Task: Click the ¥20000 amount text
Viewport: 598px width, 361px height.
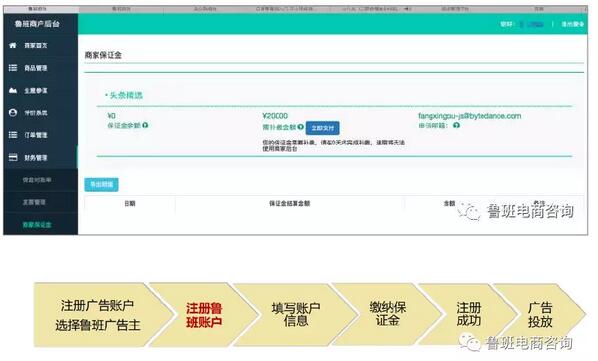Action: coord(275,116)
